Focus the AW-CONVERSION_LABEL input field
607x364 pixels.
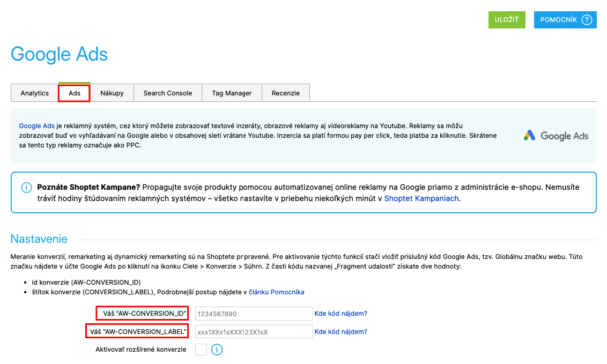pos(254,332)
